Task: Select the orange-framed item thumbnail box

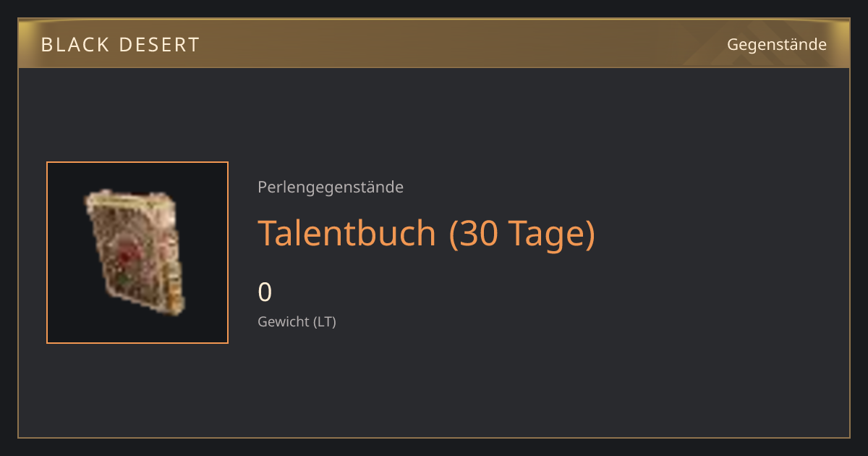Action: [137, 253]
